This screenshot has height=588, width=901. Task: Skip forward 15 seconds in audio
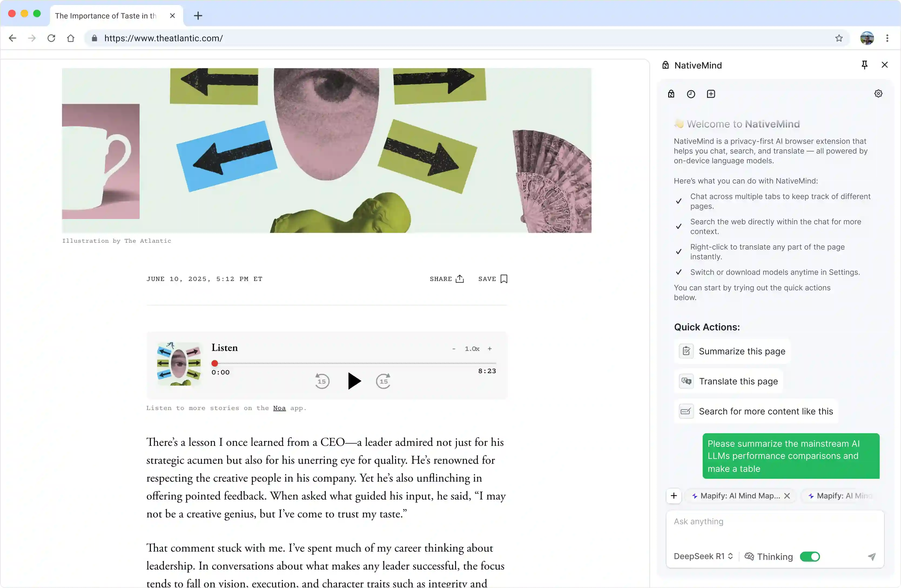tap(383, 381)
